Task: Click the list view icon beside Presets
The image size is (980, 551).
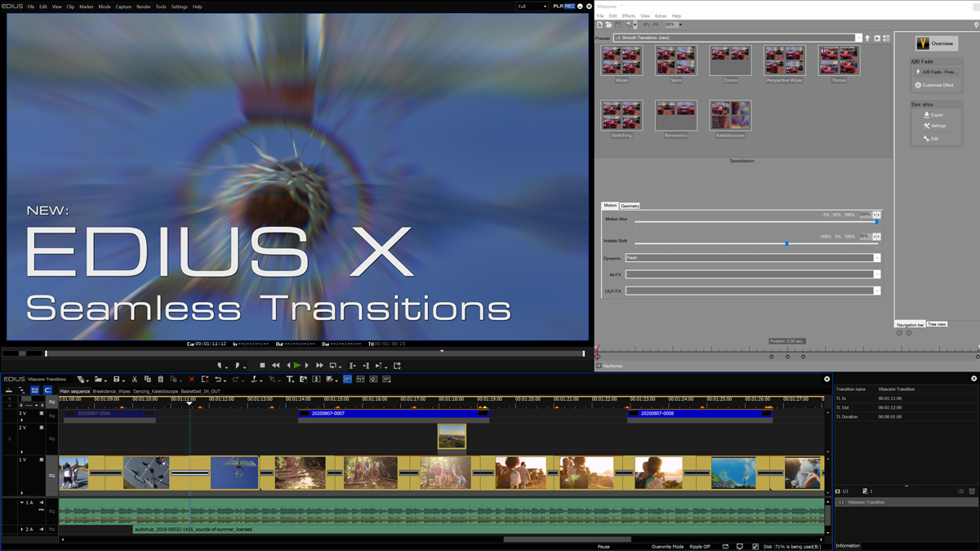Action: [886, 38]
